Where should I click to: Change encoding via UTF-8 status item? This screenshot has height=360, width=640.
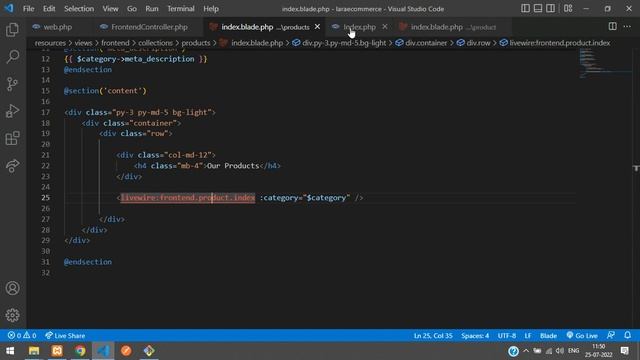click(507, 336)
